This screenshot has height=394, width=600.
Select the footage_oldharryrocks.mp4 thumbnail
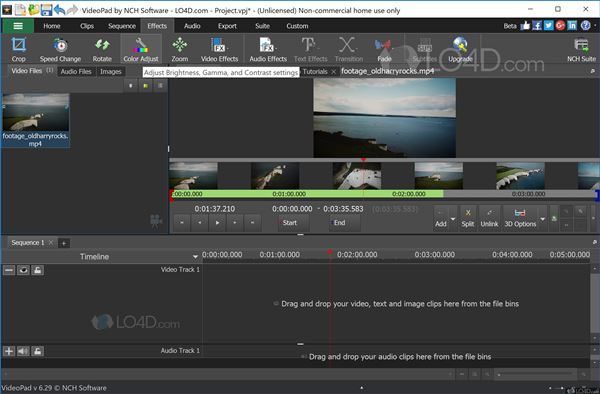coord(35,120)
